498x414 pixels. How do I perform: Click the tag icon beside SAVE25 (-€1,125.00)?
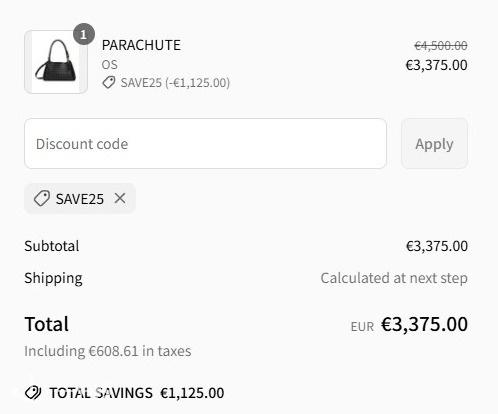109,82
